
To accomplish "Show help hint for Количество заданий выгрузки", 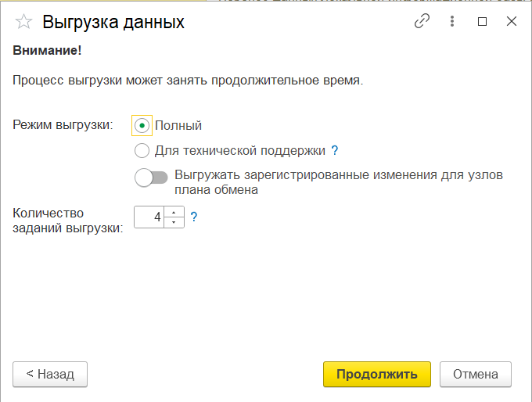I will (x=194, y=217).
